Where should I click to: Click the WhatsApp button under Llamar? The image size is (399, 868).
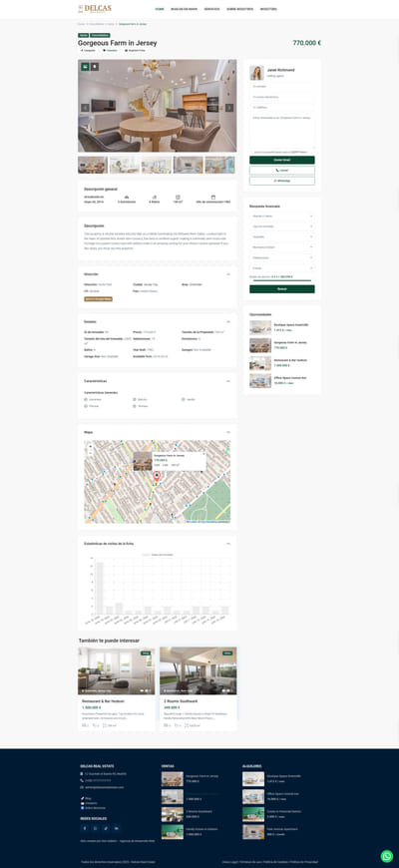tap(282, 181)
